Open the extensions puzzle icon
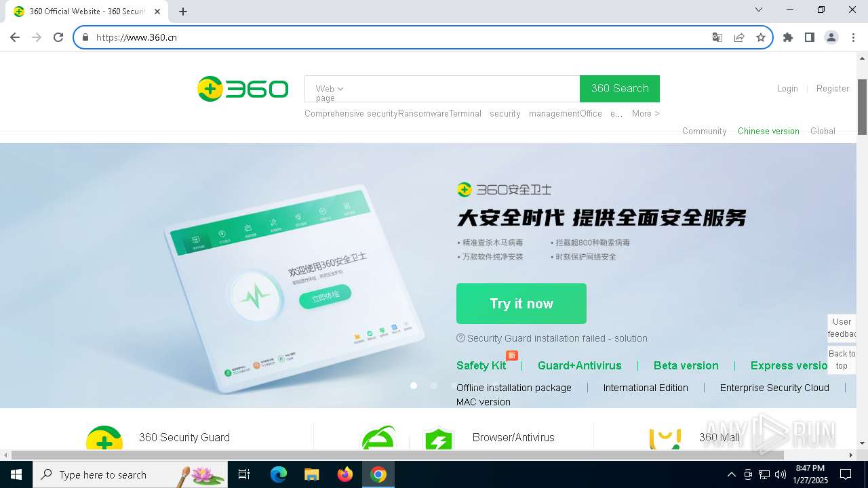 click(788, 37)
